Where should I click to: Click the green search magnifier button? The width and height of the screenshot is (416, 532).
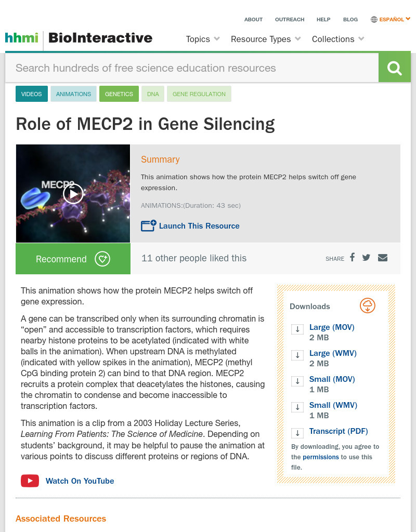[395, 68]
